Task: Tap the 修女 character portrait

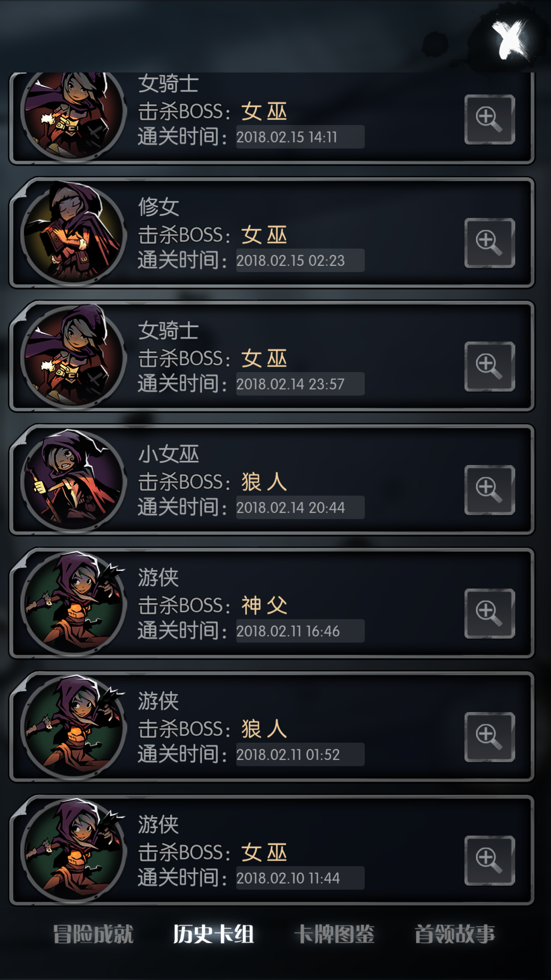Action: click(x=73, y=233)
